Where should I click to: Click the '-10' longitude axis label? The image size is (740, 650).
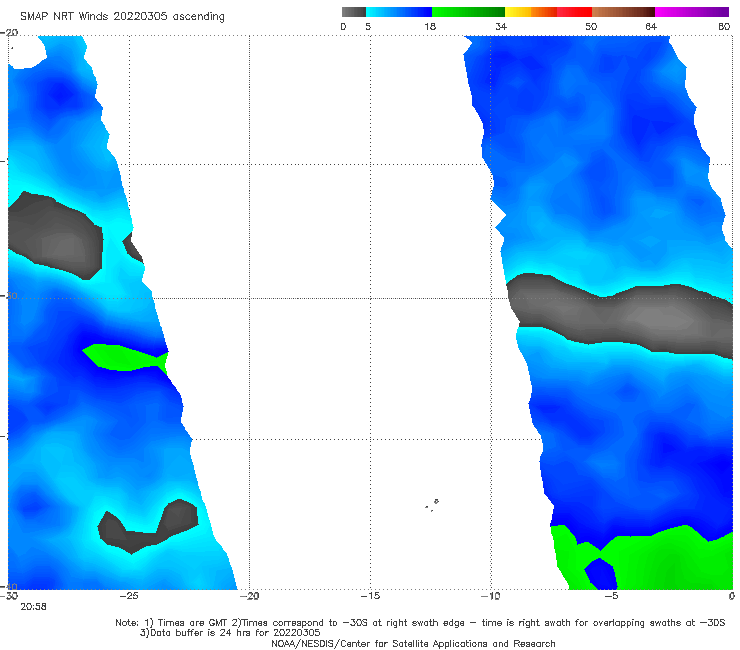490,596
